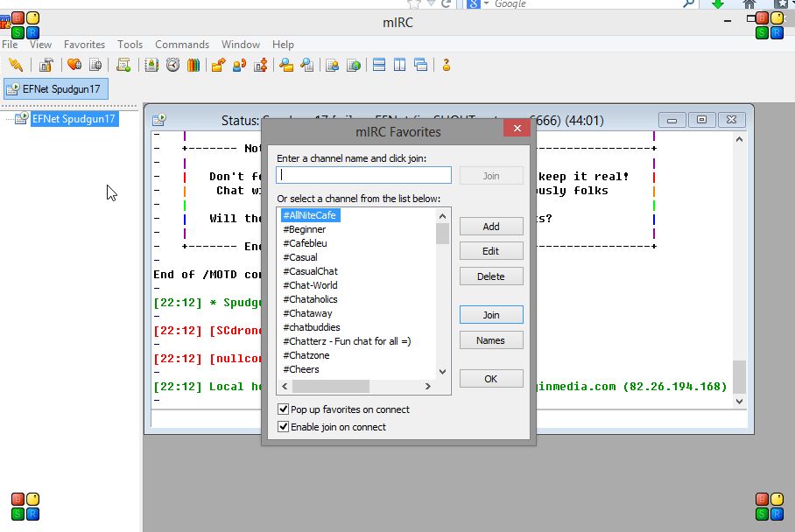
Task: Open the Timer clock icon
Action: (172, 65)
